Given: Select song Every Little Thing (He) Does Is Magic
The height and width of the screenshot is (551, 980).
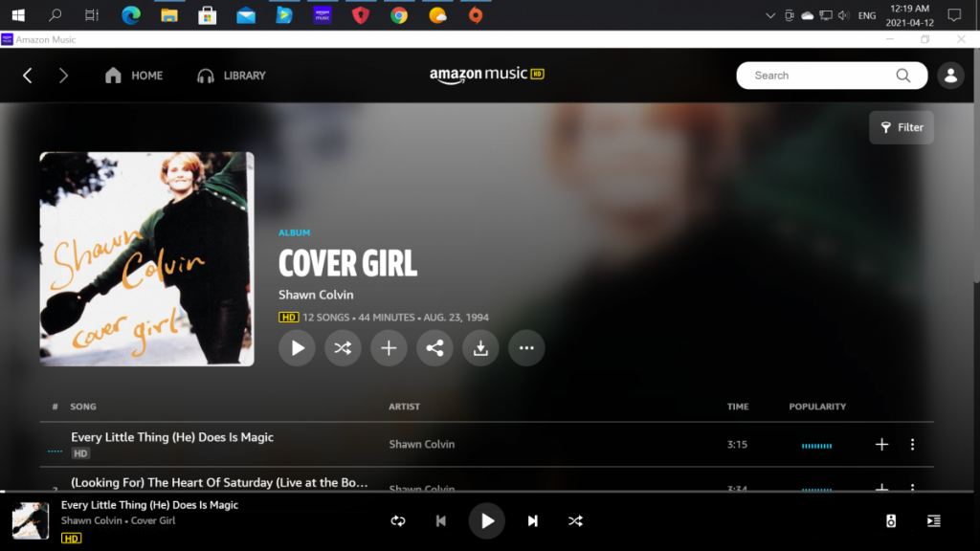Looking at the screenshot, I should (172, 437).
